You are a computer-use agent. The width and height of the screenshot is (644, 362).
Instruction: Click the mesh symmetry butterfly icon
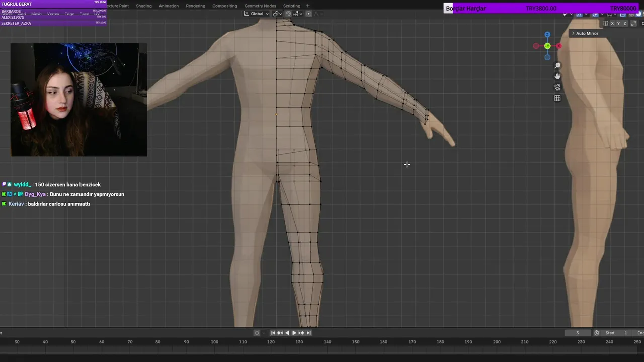(606, 23)
